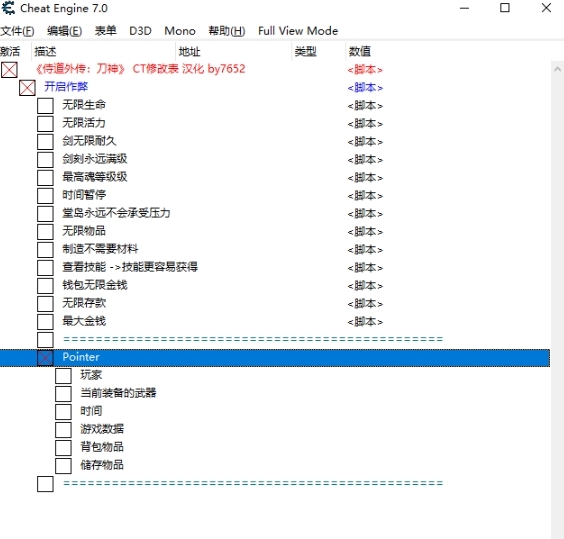Open the Mono menu
Image resolution: width=564 pixels, height=539 pixels.
[x=180, y=31]
